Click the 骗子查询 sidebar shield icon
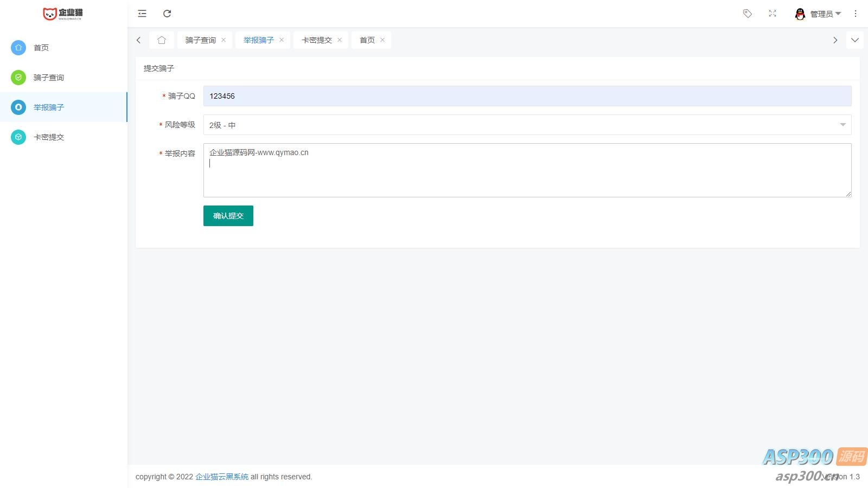Viewport: 868px width, 488px height. coord(18,78)
